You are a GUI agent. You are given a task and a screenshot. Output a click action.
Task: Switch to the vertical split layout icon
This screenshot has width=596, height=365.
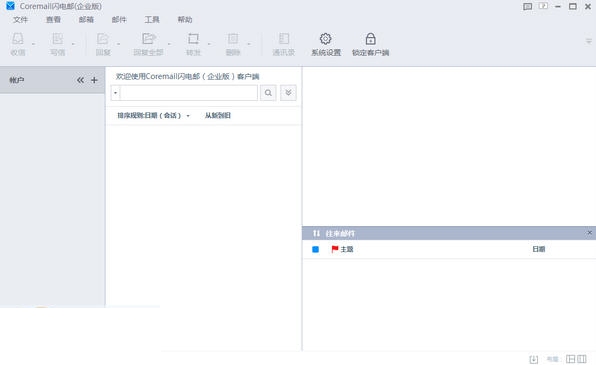click(582, 359)
